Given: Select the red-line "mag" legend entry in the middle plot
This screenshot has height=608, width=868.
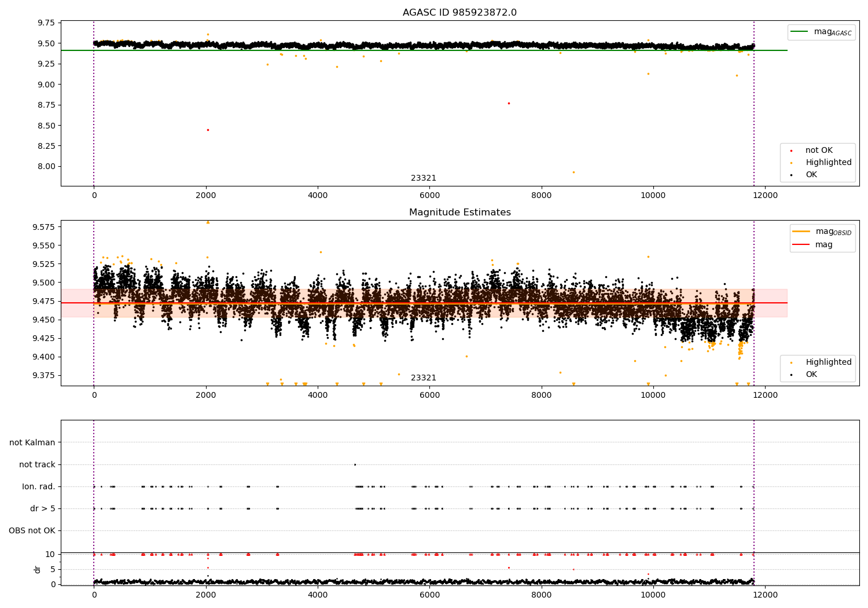Looking at the screenshot, I should tap(812, 244).
